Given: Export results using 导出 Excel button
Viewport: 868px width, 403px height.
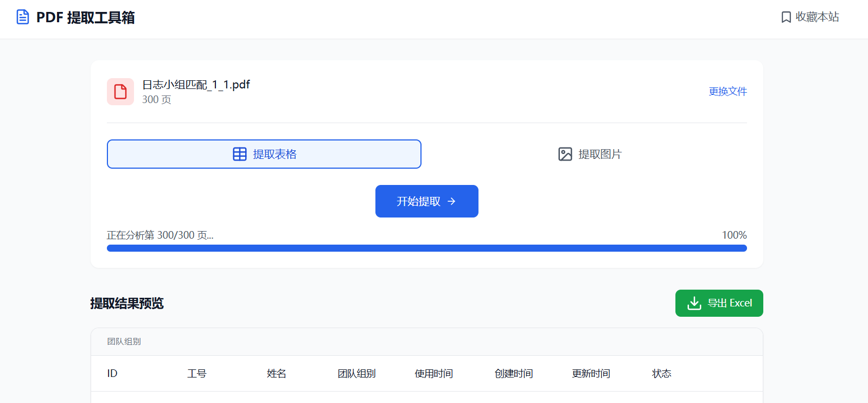Looking at the screenshot, I should click(719, 303).
